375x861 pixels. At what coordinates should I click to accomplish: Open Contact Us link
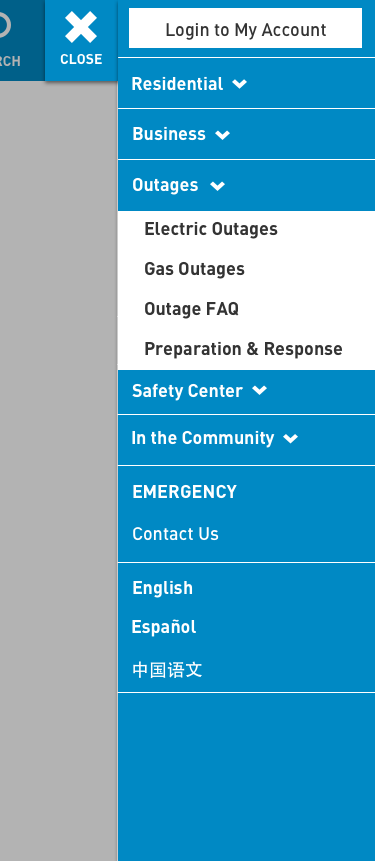coord(175,534)
